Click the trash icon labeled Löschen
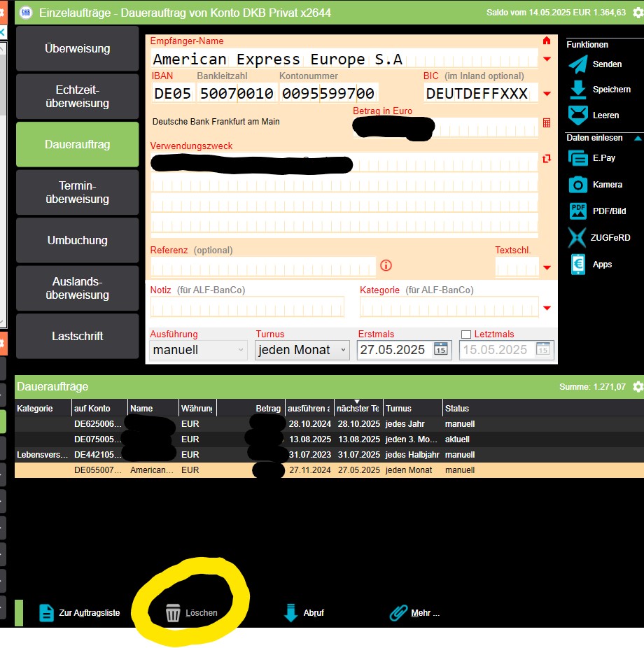This screenshot has width=644, height=648. pos(173,612)
